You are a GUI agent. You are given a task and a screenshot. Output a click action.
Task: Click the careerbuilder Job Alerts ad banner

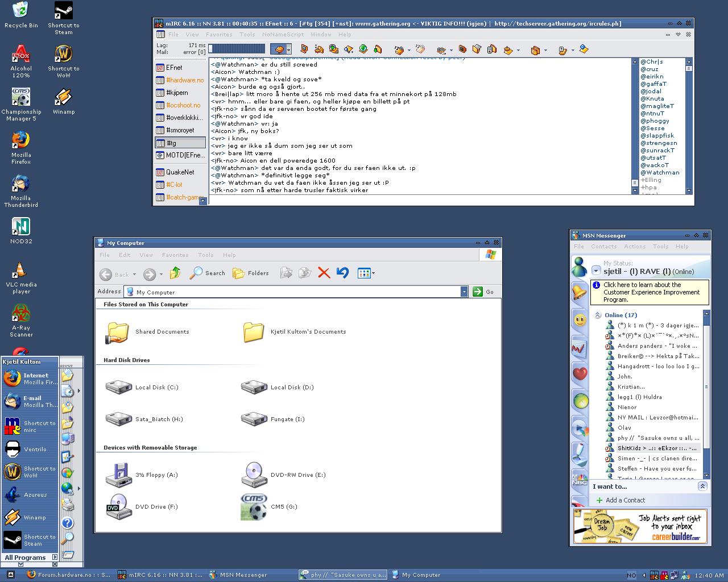(x=640, y=526)
